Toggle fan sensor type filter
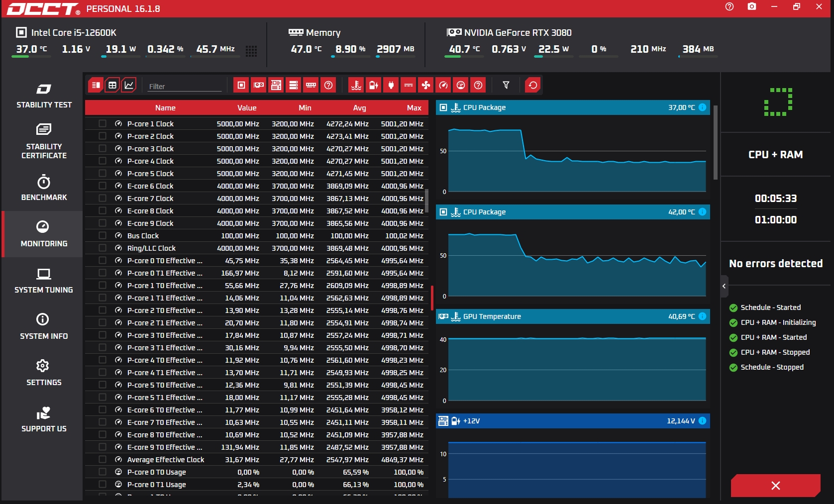 [426, 85]
